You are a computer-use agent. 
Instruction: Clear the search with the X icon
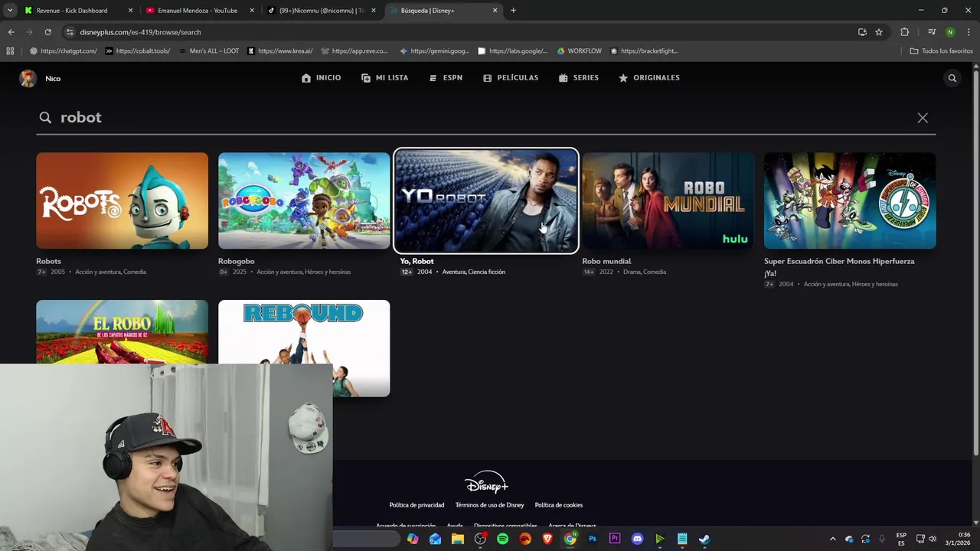tap(923, 118)
